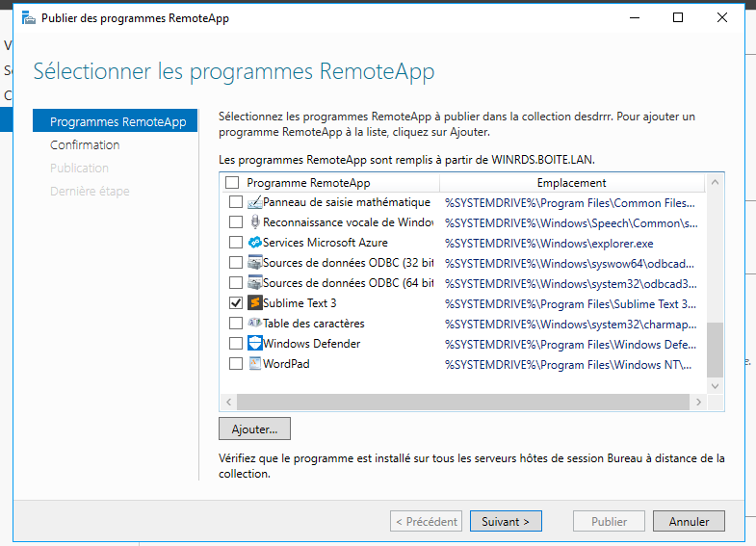Click the Windows Defender shield icon
The height and width of the screenshot is (546, 756).
point(255,344)
